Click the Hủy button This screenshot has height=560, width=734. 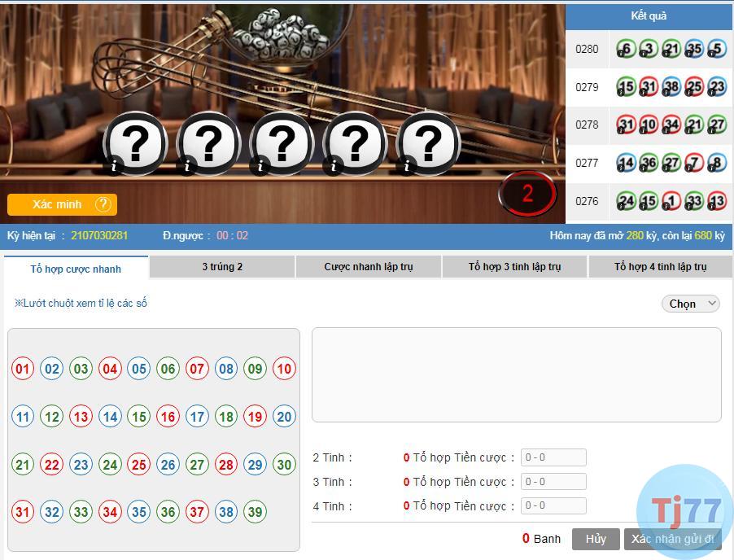596,540
